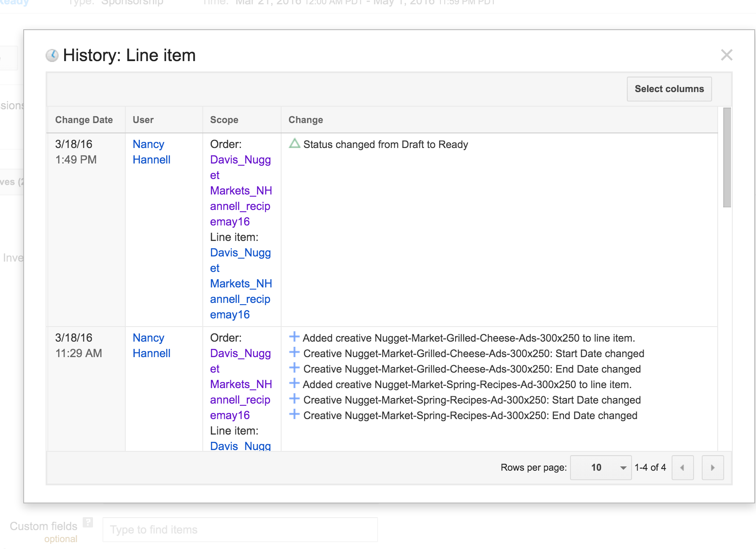Click plus icon for Spring-Recipes Start Date changed
The height and width of the screenshot is (549, 756).
[x=294, y=399]
